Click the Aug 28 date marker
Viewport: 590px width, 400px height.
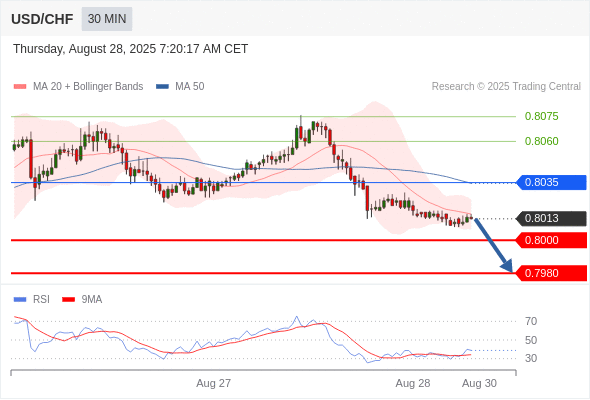[x=412, y=383]
